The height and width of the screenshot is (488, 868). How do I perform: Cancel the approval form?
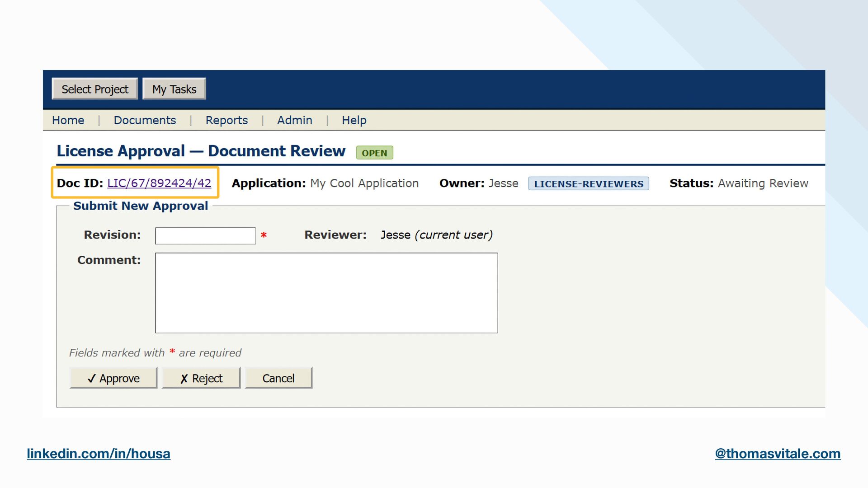[278, 378]
